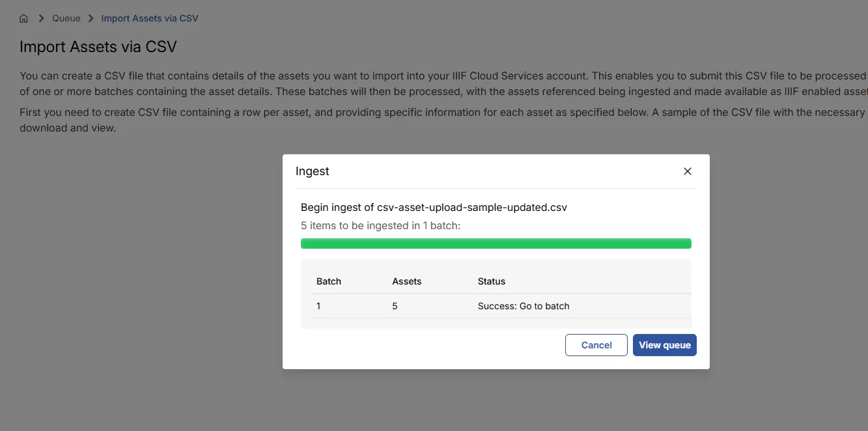Click batch number 1 in the table

318,306
